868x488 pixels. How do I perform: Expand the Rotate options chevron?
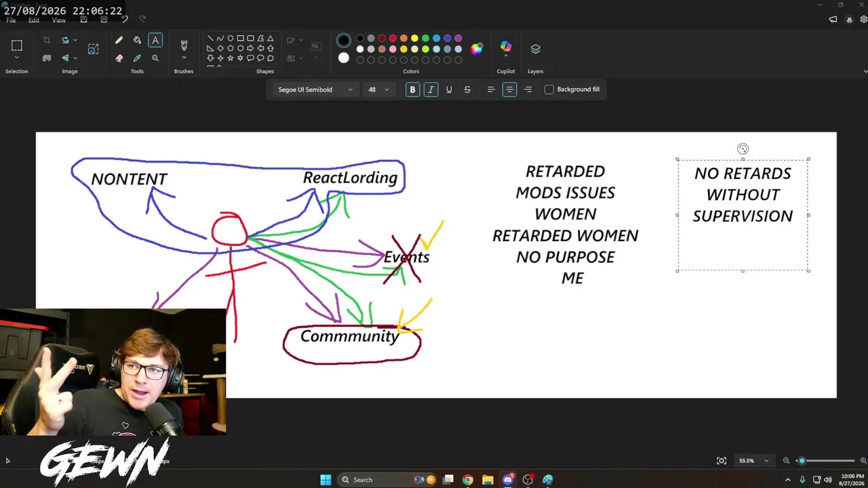tap(75, 41)
